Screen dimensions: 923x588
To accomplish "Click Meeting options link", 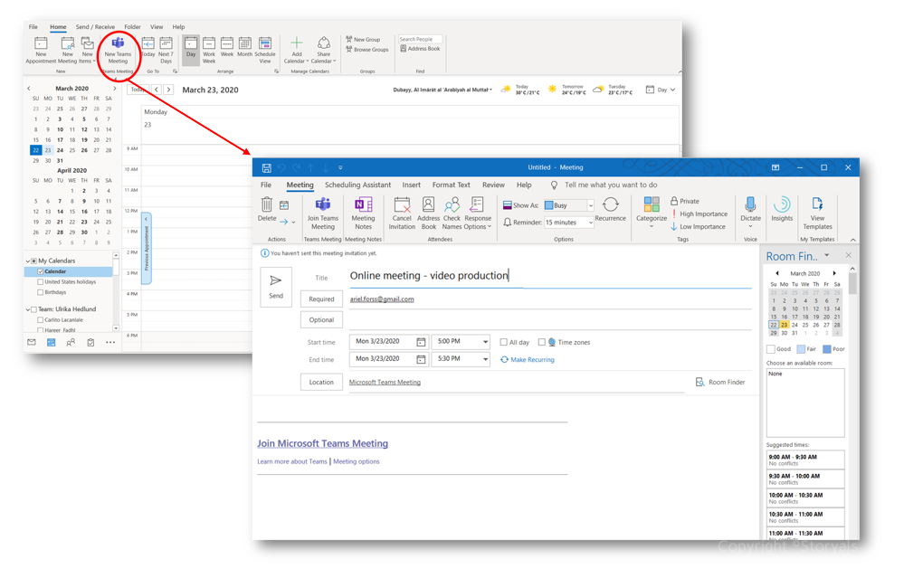I will (357, 461).
